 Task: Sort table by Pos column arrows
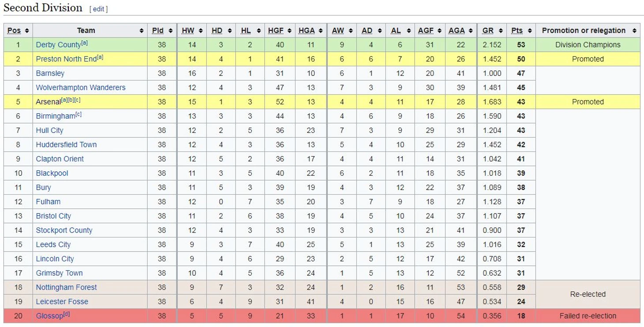point(27,31)
